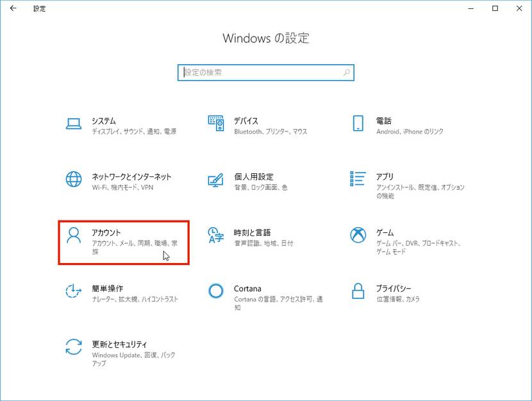Select the 個人用設定 heading text
Viewport: 532px width, 401px height.
pos(254,177)
